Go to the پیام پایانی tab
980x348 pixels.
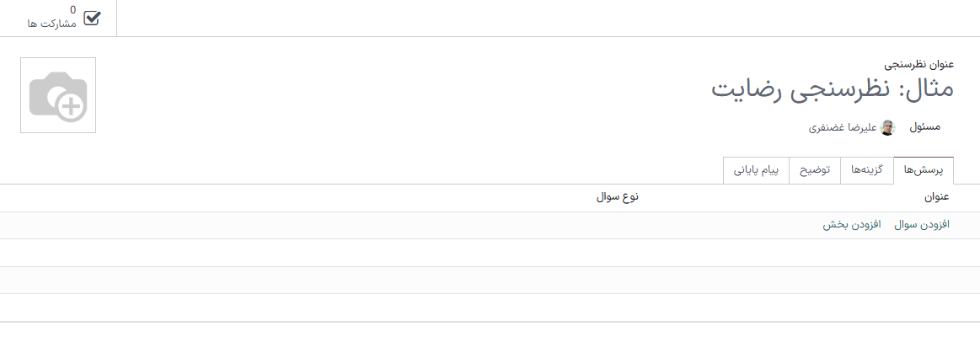pyautogui.click(x=757, y=170)
